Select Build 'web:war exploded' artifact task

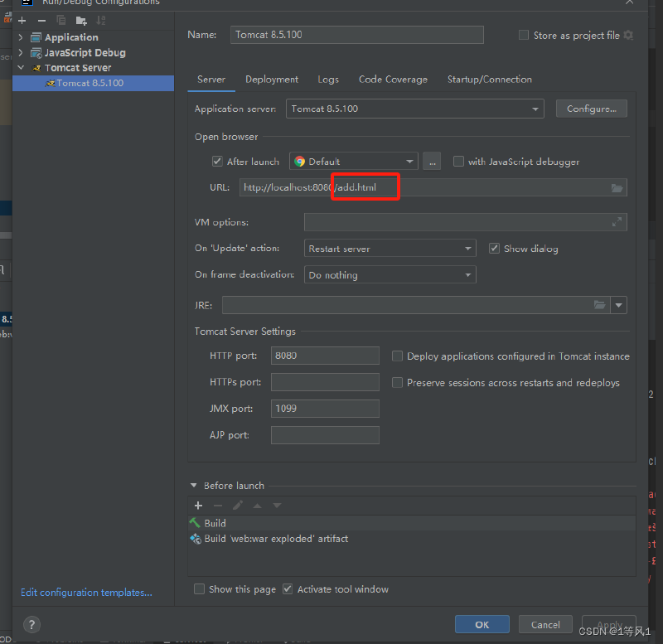pyautogui.click(x=412, y=539)
